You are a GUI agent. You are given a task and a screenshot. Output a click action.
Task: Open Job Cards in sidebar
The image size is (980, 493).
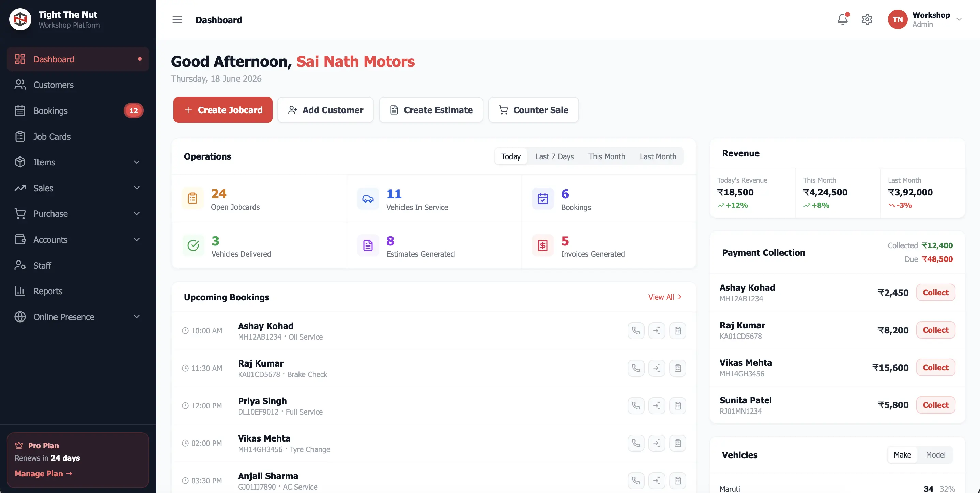[x=78, y=136]
